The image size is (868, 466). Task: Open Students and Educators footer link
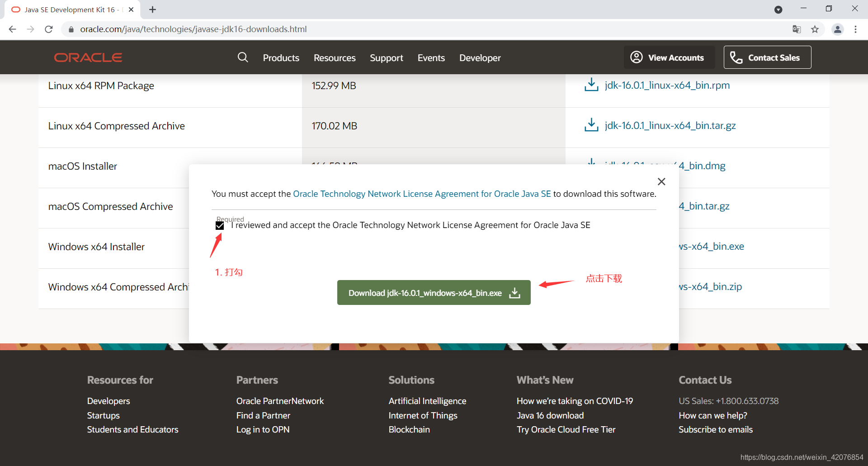point(133,429)
